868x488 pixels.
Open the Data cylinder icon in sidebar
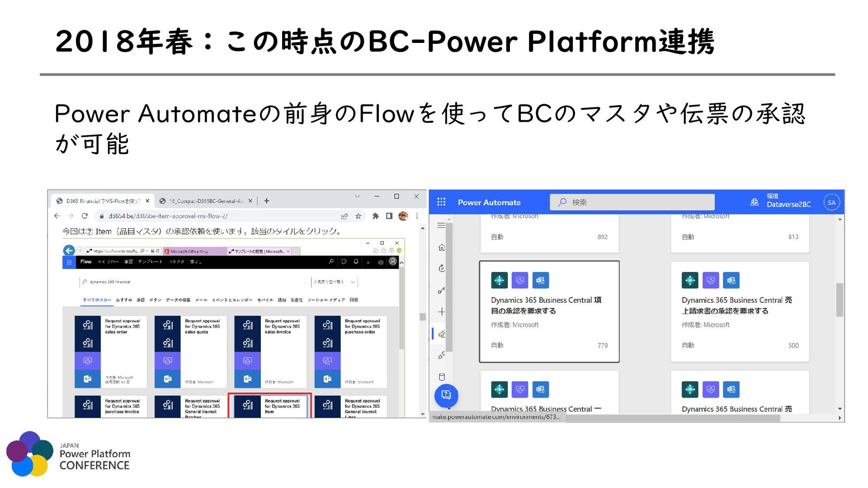(x=442, y=377)
